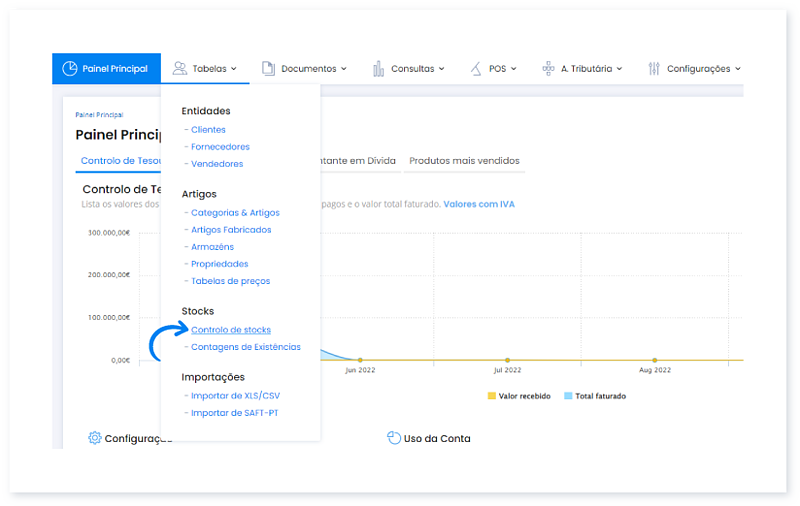Select Fornecedores under Entidades
The height and width of the screenshot is (506, 800).
220,146
